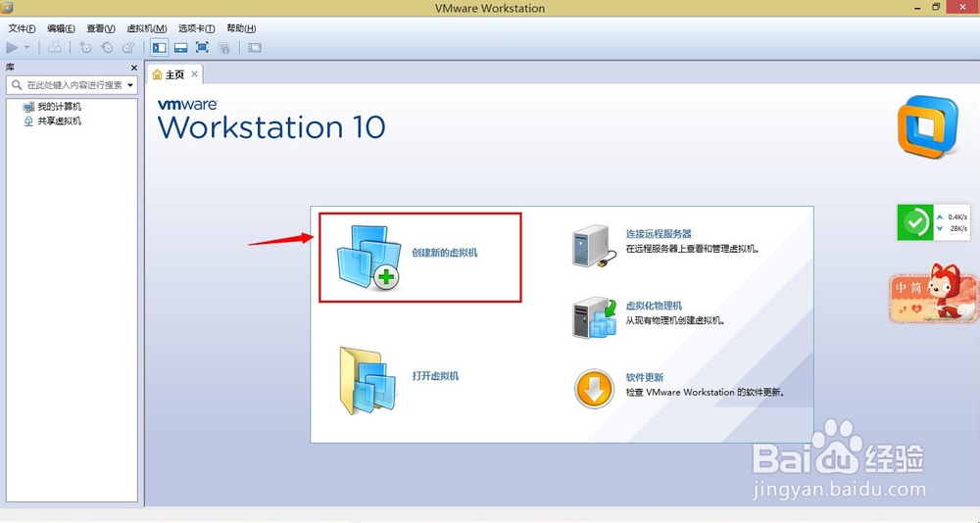Image resolution: width=980 pixels, height=523 pixels.
Task: Open the 选项卡(T) menu
Action: point(196,28)
